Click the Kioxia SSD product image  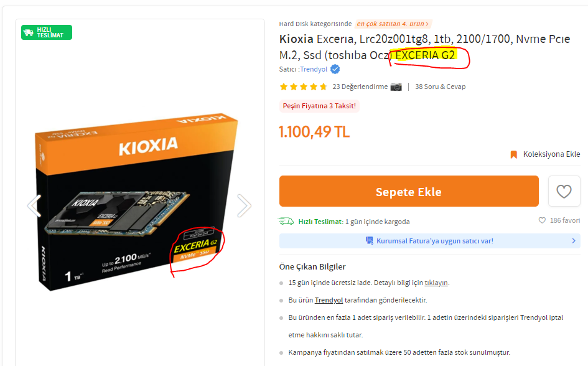point(138,202)
